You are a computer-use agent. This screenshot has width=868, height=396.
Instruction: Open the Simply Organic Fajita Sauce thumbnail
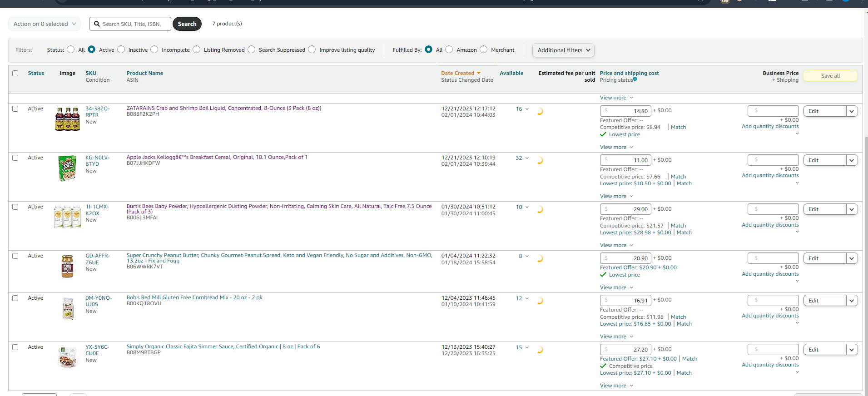[x=68, y=357]
